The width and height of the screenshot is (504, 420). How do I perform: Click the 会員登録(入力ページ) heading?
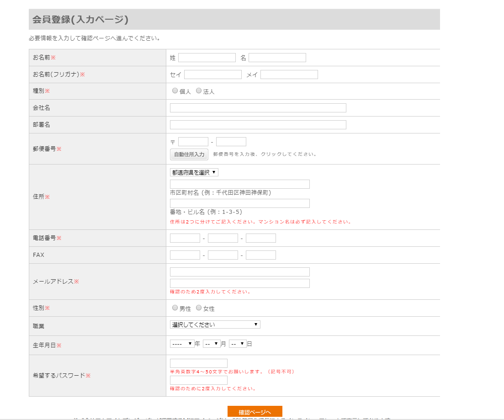(x=80, y=19)
